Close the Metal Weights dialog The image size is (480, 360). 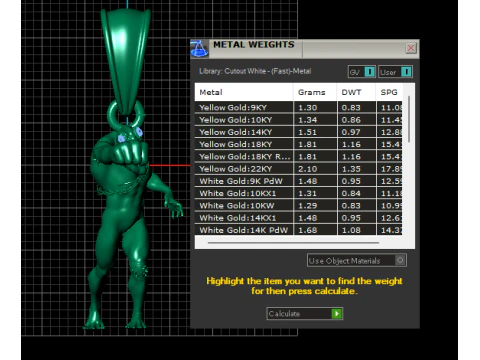coord(411,48)
